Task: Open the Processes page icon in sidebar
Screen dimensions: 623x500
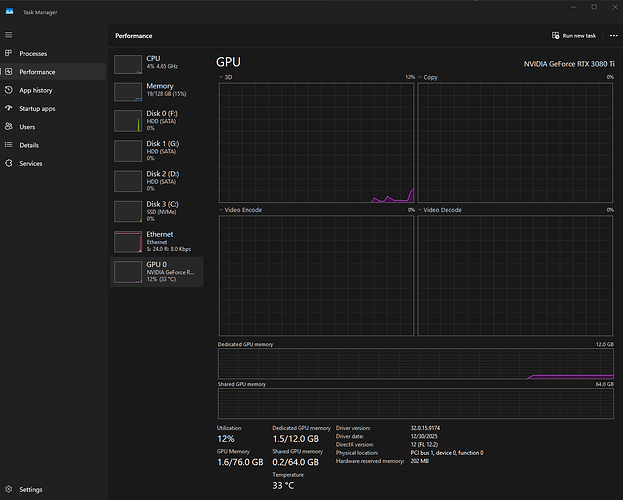Action: (8, 53)
